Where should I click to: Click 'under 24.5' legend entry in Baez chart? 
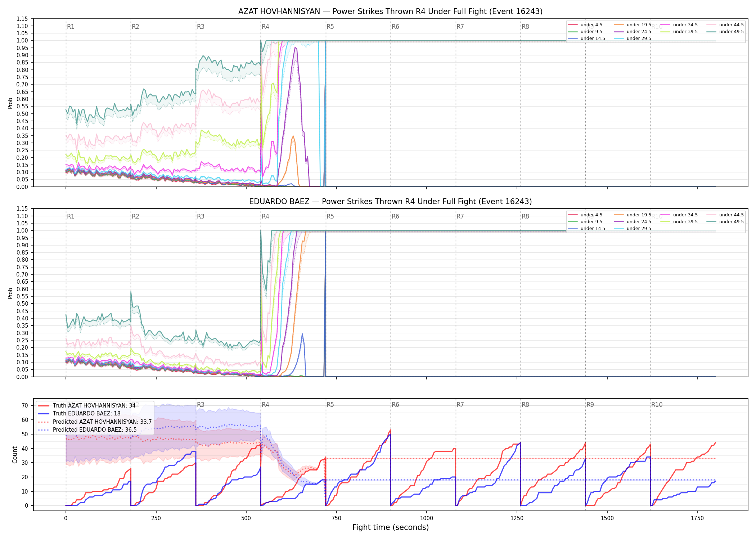633,222
